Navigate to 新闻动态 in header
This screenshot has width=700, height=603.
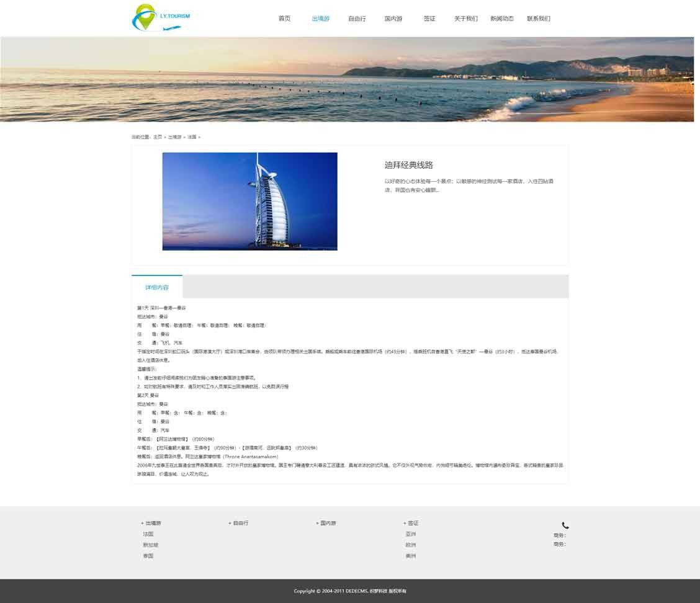coord(501,19)
